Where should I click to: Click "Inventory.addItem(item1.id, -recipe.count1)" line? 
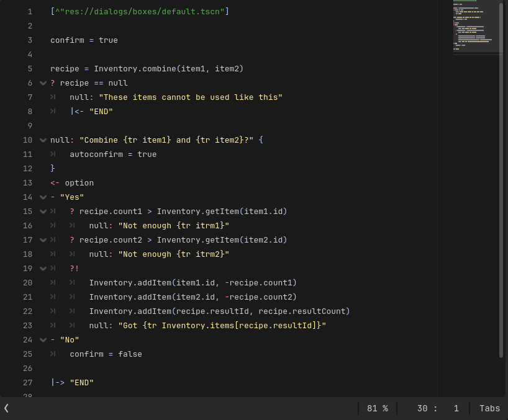[193, 283]
